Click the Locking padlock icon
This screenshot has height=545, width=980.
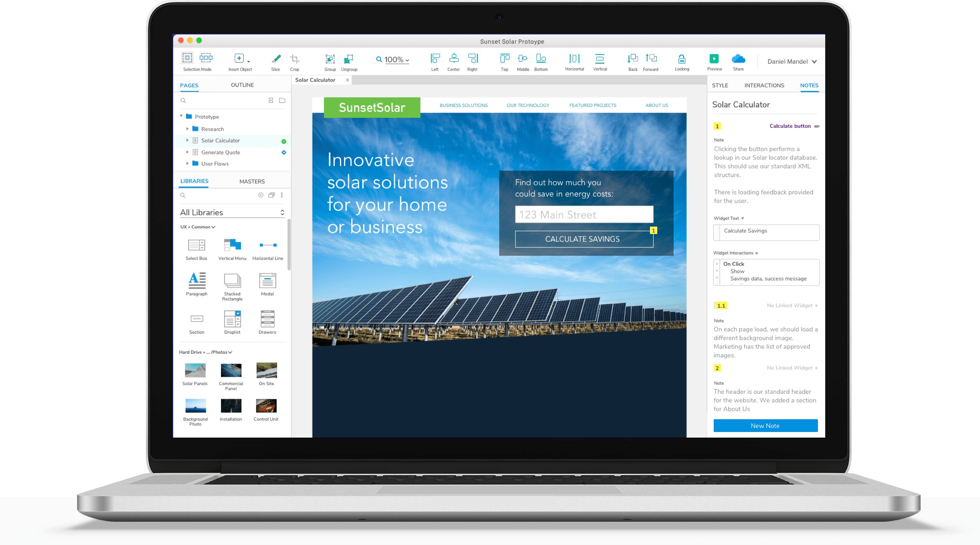pos(682,59)
